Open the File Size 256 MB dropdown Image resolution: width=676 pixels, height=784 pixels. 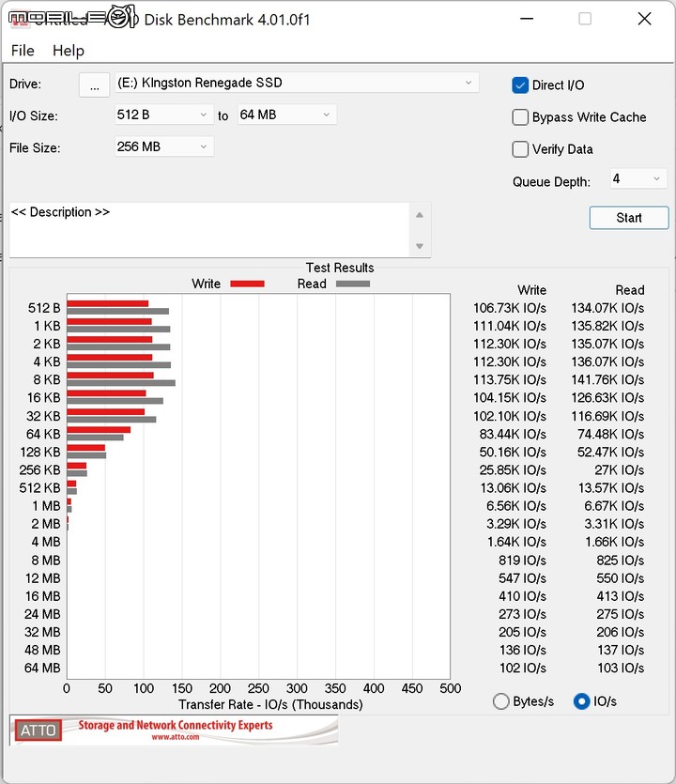[164, 146]
